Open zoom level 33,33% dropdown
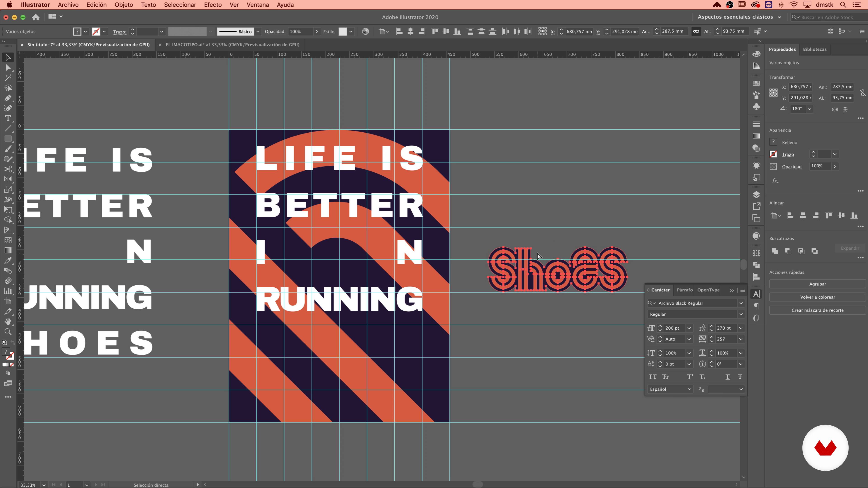Screen dimensions: 868x488 click(44, 485)
